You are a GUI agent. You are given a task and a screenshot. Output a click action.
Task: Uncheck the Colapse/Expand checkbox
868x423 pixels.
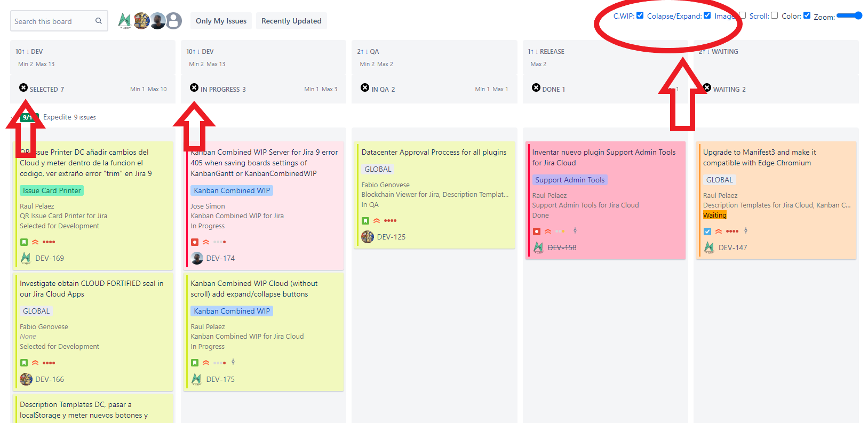click(x=707, y=15)
